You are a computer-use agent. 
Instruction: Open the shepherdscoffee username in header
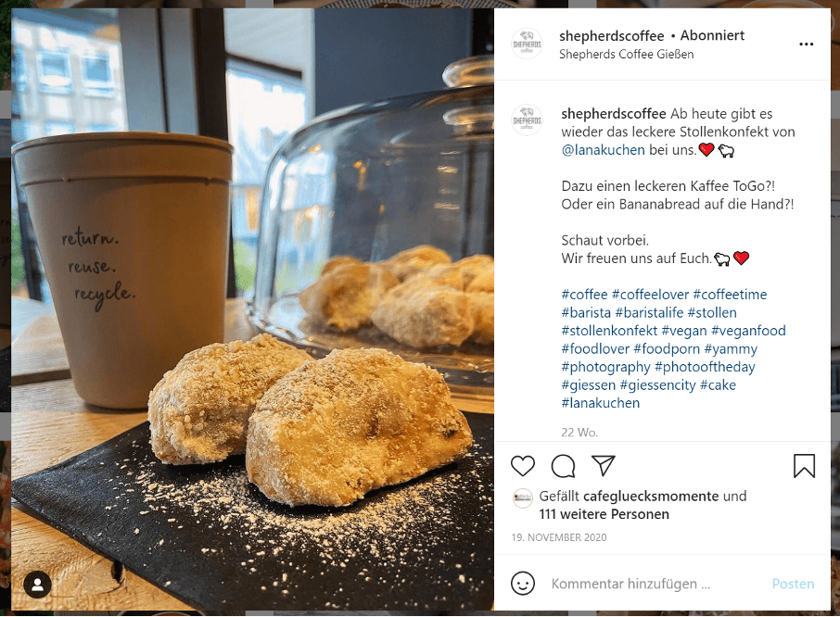611,36
